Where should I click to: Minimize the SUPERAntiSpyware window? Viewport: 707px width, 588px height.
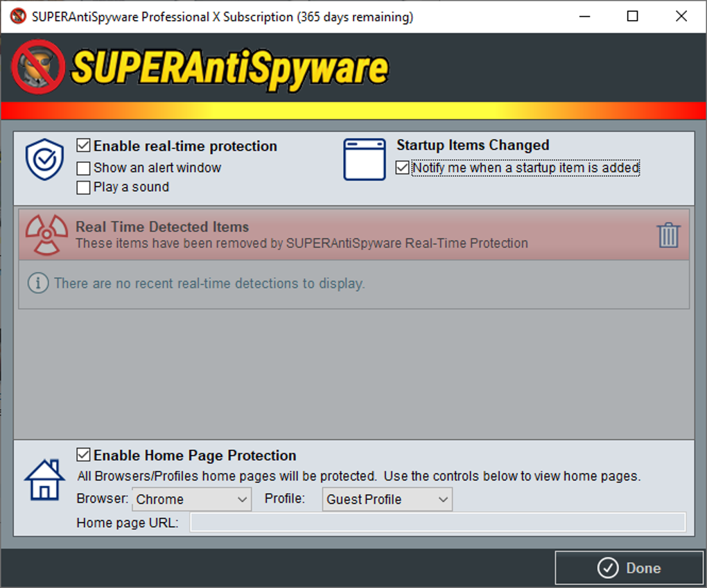tap(585, 16)
